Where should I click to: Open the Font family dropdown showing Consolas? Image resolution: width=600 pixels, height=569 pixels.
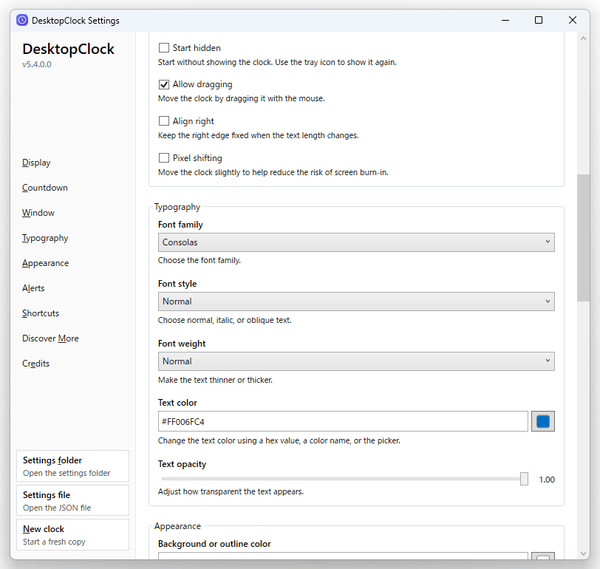point(356,242)
